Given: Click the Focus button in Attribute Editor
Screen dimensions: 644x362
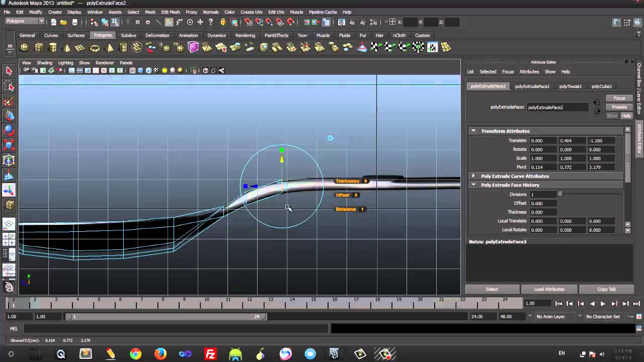Looking at the screenshot, I should click(x=619, y=99).
